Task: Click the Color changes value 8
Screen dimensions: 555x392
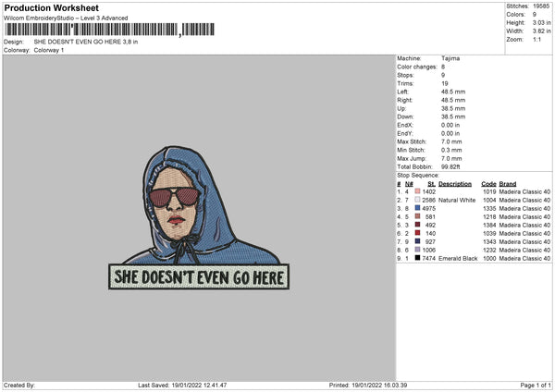Action: click(443, 67)
